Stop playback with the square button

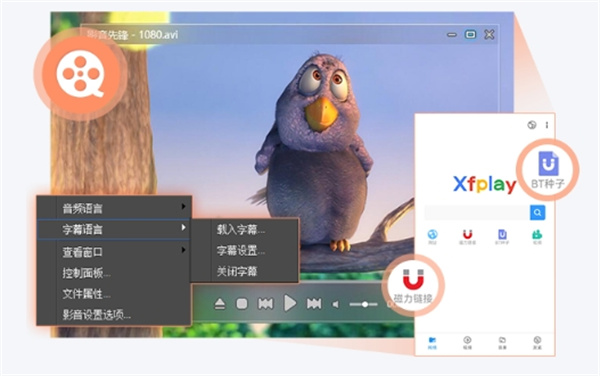point(242,304)
